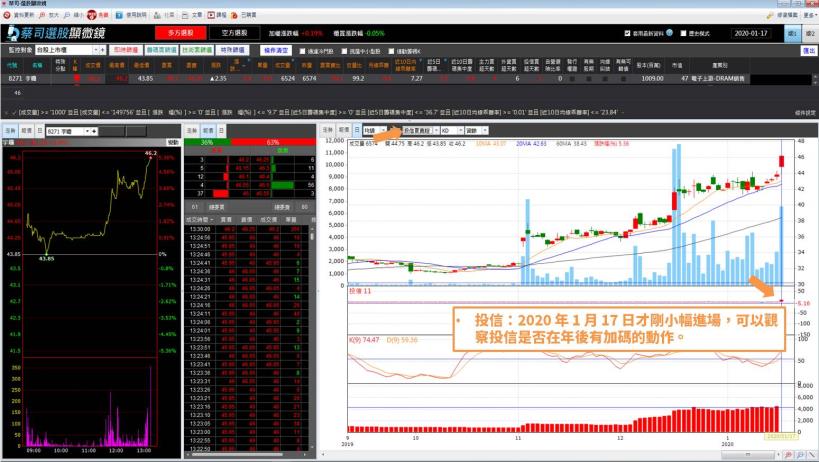Click the green teal filter button after 即時篩選

162,50
